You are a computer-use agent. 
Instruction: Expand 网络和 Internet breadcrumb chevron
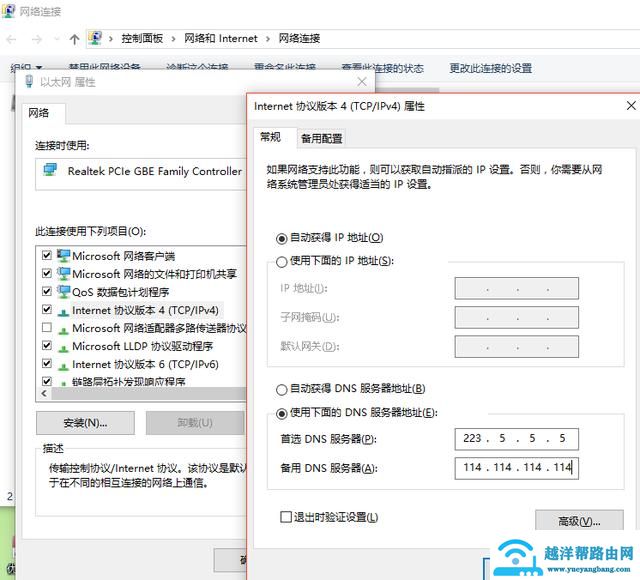coord(267,39)
